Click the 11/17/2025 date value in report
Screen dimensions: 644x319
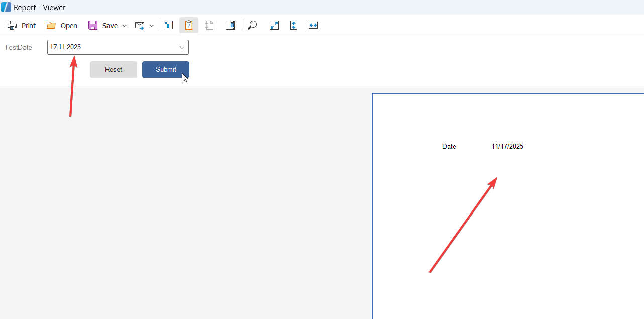507,147
